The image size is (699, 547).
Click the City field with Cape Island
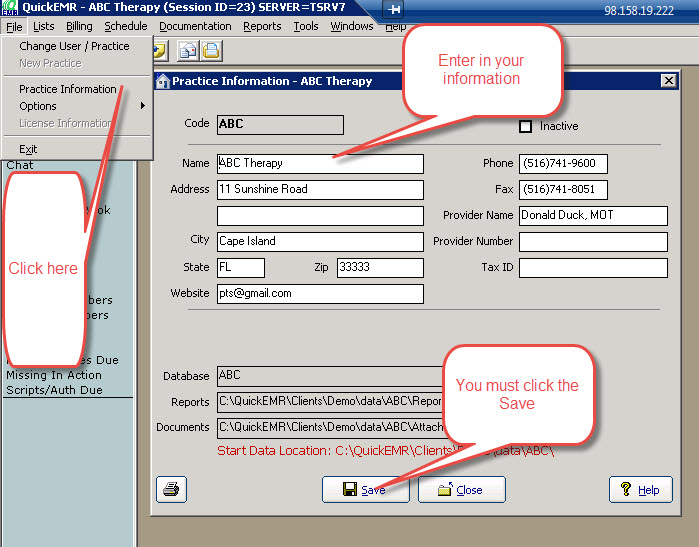(x=320, y=242)
